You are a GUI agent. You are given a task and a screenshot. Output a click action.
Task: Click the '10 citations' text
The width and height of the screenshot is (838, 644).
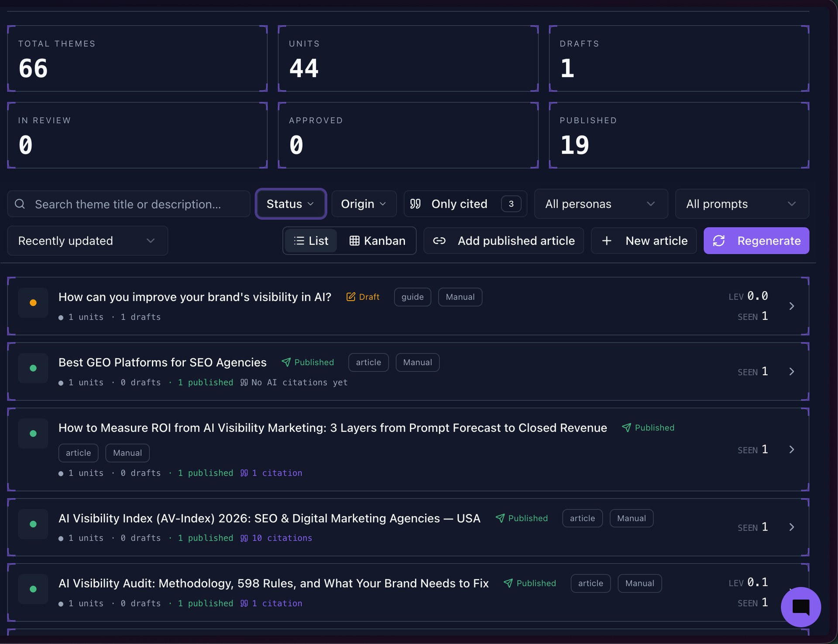282,538
